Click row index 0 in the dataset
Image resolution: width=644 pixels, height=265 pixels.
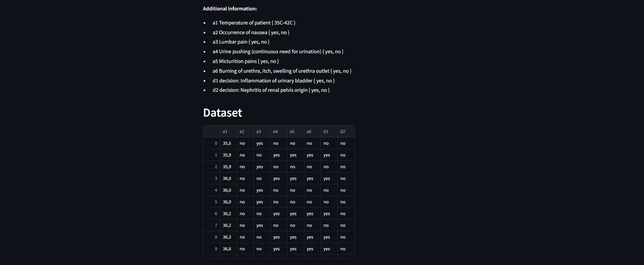coord(212,143)
